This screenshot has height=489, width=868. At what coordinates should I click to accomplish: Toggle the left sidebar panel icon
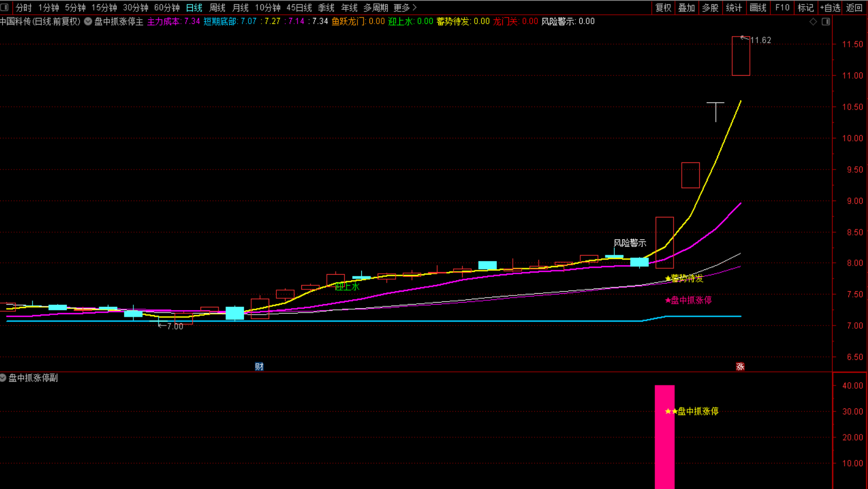coord(4,8)
